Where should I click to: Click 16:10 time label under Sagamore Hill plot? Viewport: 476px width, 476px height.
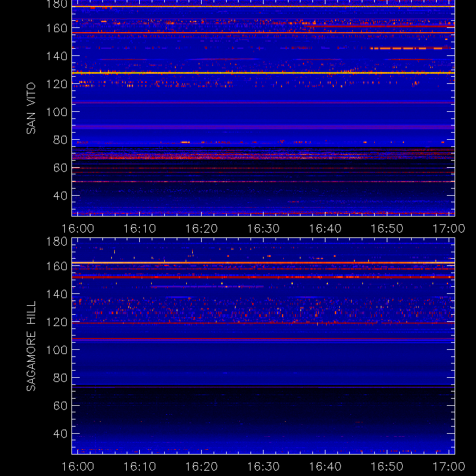click(140, 466)
